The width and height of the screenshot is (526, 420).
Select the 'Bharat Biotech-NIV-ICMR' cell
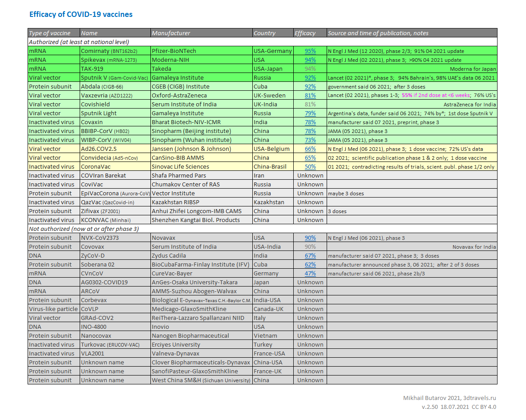[201, 122]
